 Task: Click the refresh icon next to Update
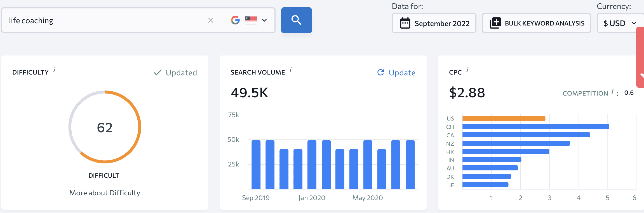[381, 73]
